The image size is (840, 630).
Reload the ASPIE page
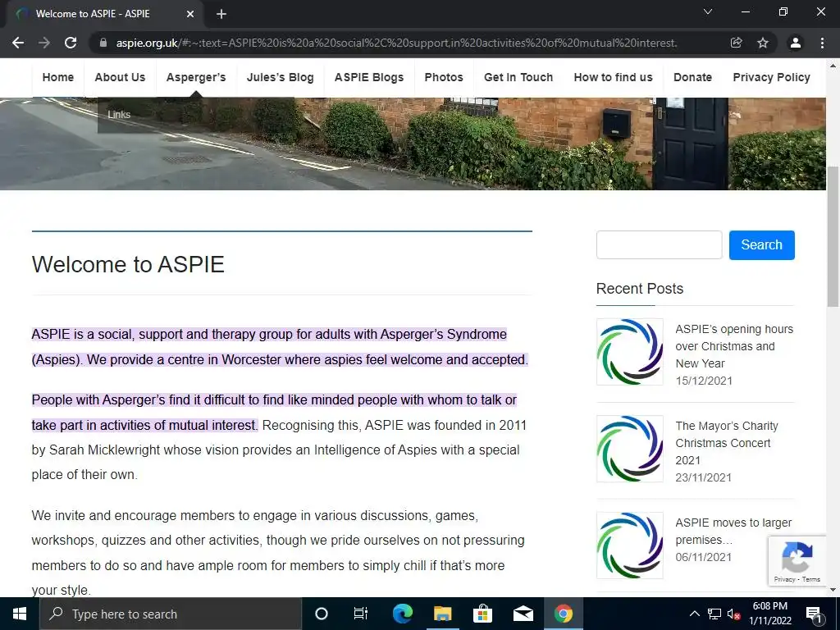pyautogui.click(x=71, y=43)
